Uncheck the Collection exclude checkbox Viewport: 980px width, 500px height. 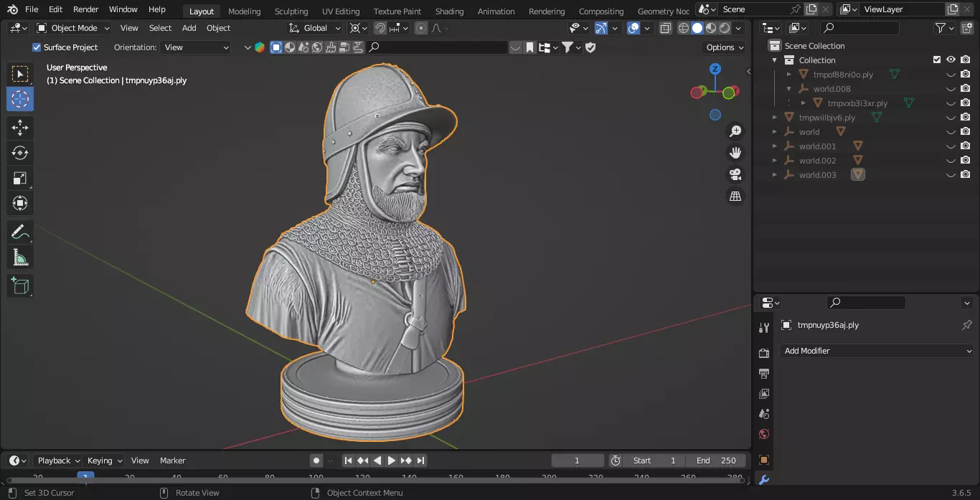click(x=936, y=60)
